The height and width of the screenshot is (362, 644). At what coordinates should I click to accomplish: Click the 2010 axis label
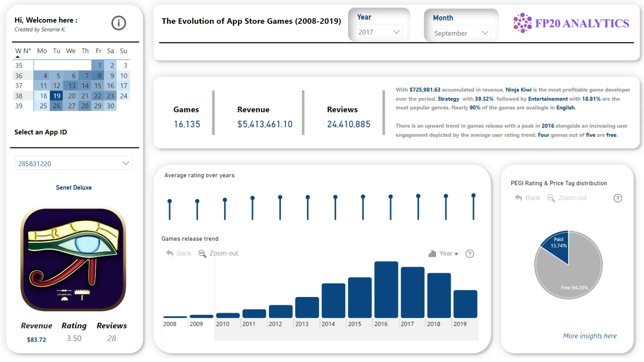223,324
